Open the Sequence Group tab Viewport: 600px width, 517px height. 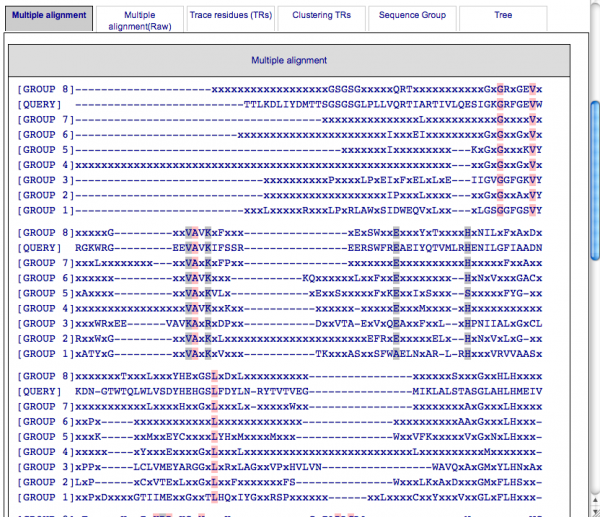pyautogui.click(x=411, y=16)
